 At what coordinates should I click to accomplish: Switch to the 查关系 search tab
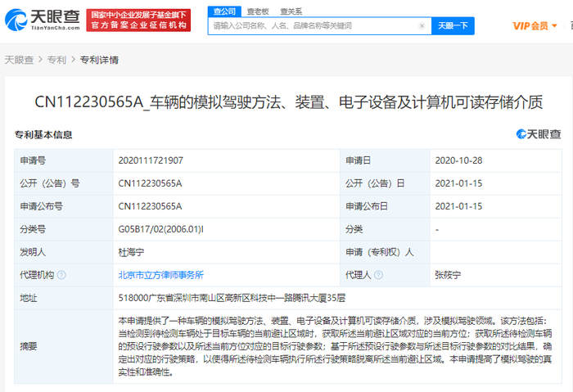291,11
